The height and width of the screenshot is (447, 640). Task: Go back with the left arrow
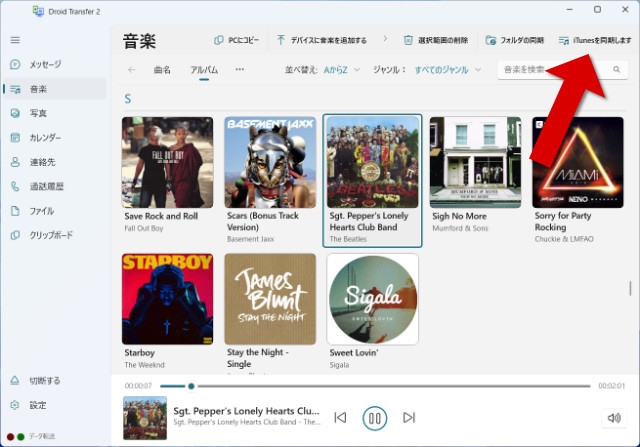[x=132, y=70]
